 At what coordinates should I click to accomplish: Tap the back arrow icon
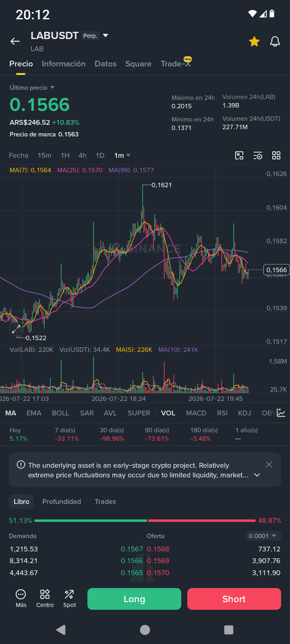coord(15,41)
